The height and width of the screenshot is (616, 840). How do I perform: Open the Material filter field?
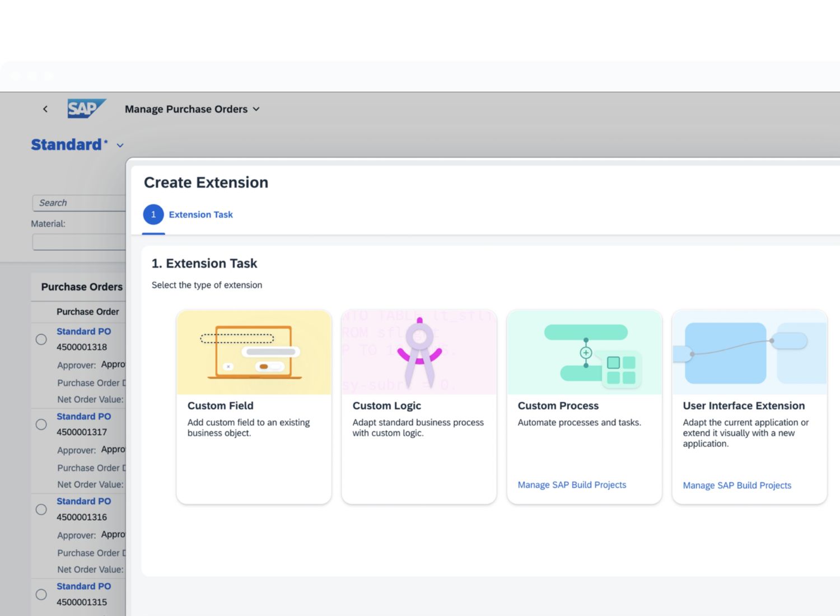(x=78, y=242)
